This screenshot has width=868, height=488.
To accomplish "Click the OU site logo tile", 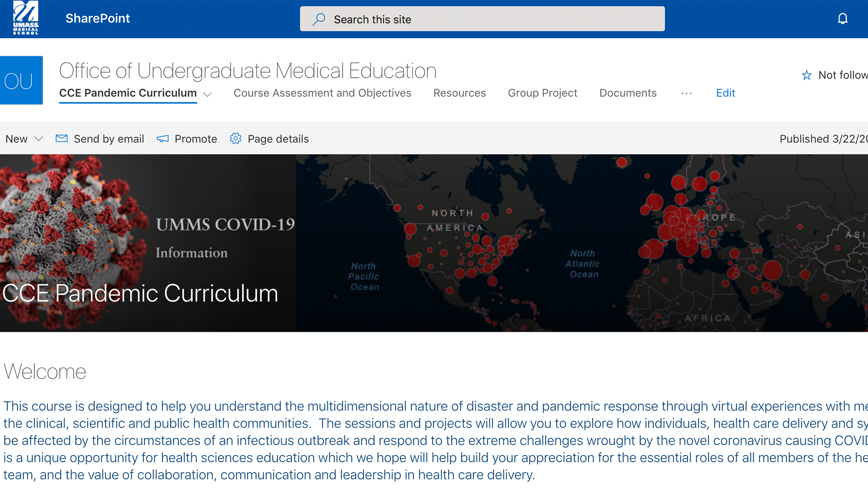I will [x=21, y=80].
